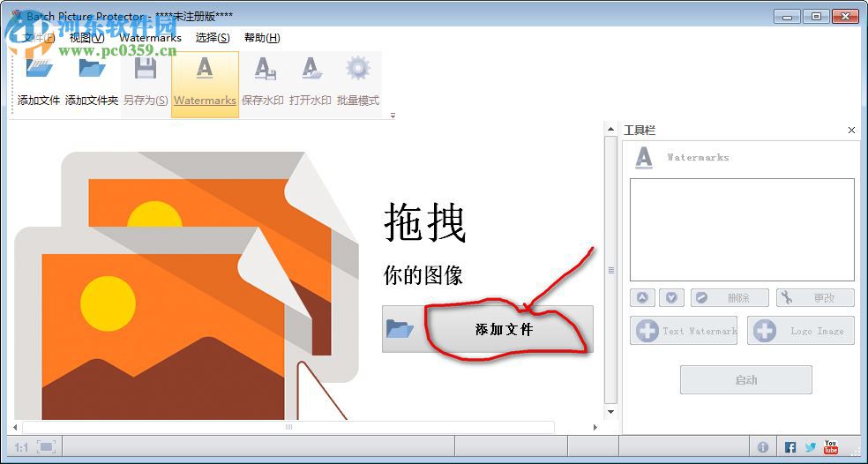The image size is (868, 464).
Task: Open the YouTube icon link
Action: pyautogui.click(x=830, y=447)
